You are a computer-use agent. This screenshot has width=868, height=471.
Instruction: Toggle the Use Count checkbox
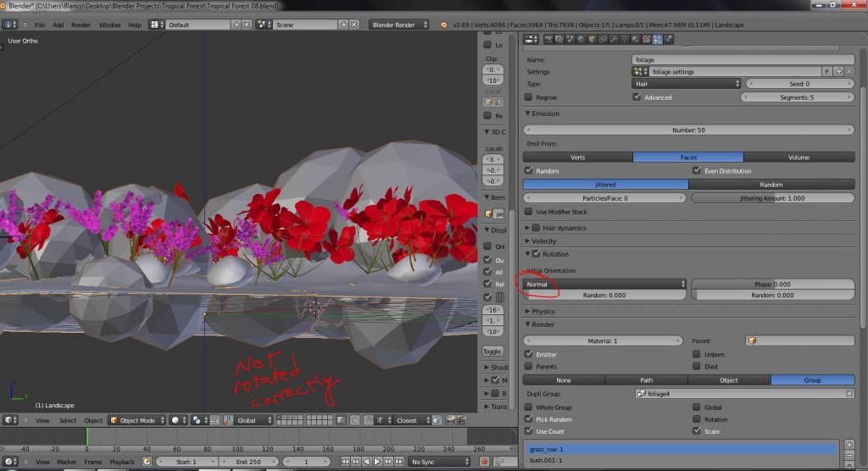pos(529,431)
